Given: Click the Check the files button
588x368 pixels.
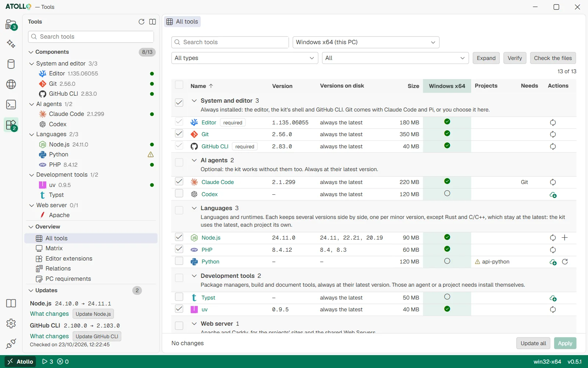Looking at the screenshot, I should (553, 58).
